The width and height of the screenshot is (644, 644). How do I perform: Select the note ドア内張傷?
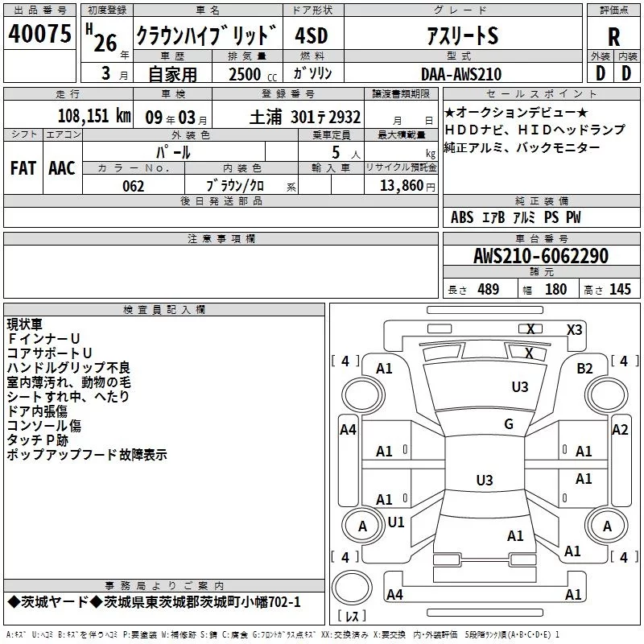(x=37, y=411)
